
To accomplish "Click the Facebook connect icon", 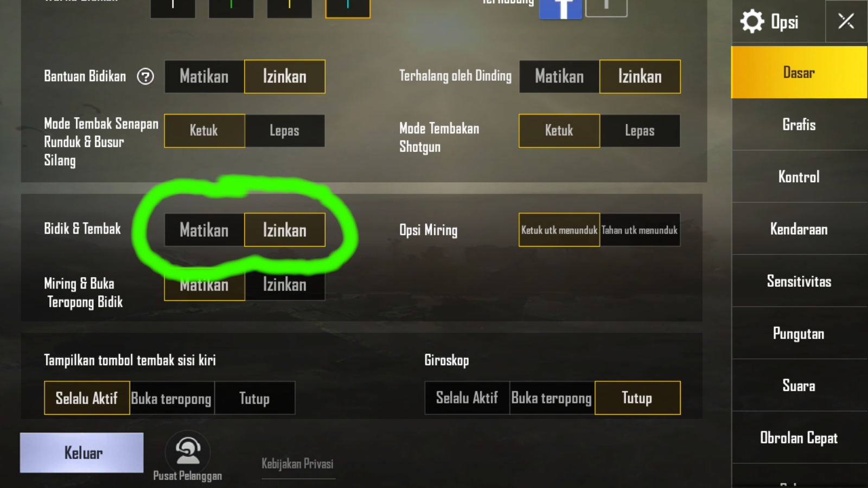I will click(x=561, y=9).
